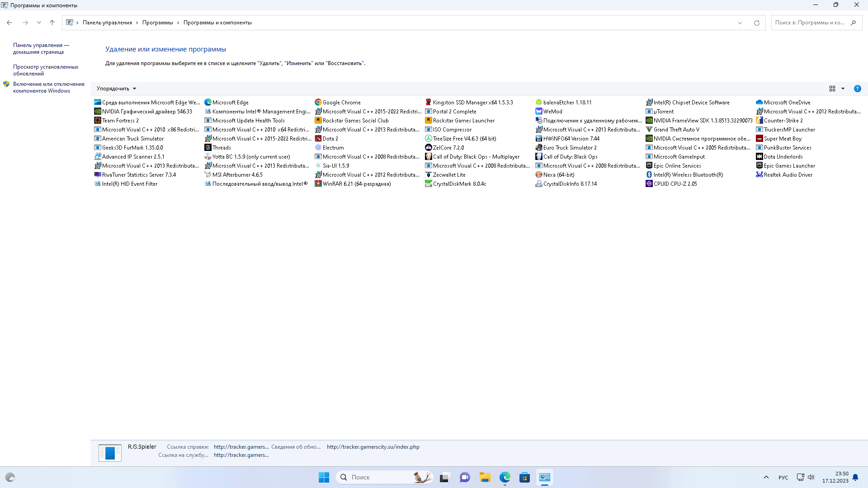The height and width of the screenshot is (488, 868).
Task: Select the ZelCore 7.2.0 icon
Action: click(429, 148)
